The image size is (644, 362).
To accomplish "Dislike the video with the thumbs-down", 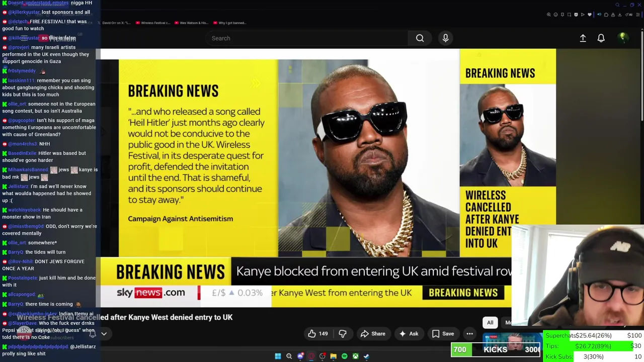I will click(343, 334).
